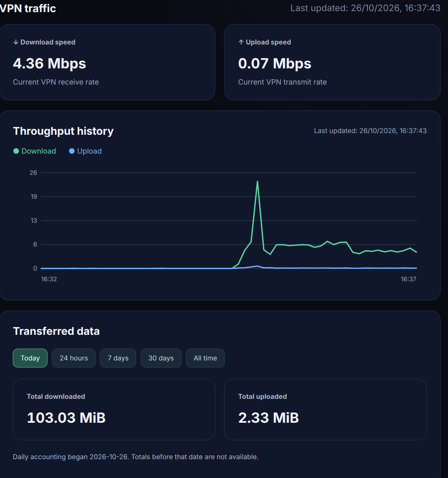Switch to the 24 hours tab
Viewport: 448px width, 478px height.
[x=74, y=358]
